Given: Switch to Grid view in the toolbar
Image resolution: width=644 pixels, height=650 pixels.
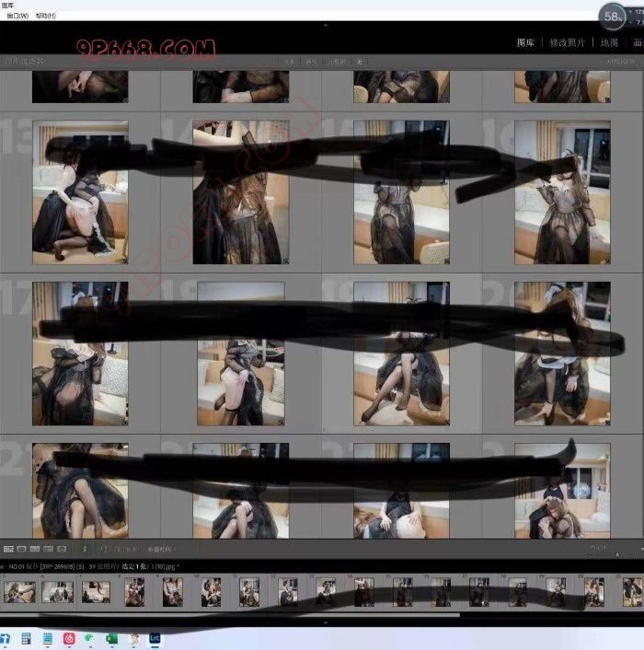Looking at the screenshot, I should pos(8,550).
